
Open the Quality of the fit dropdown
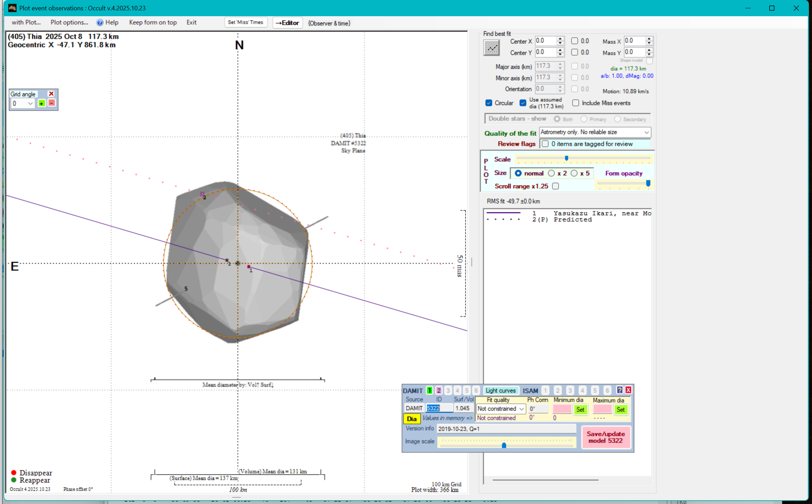click(x=646, y=132)
